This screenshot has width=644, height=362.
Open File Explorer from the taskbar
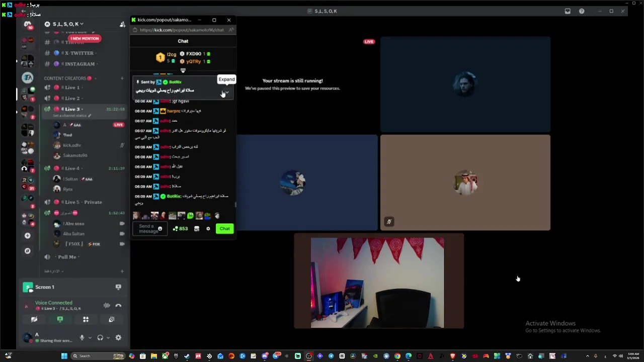point(154,356)
